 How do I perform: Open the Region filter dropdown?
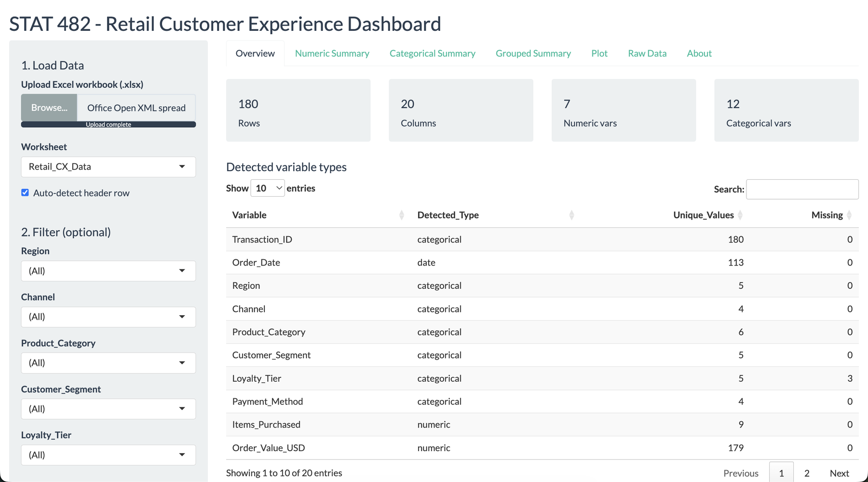pyautogui.click(x=108, y=271)
